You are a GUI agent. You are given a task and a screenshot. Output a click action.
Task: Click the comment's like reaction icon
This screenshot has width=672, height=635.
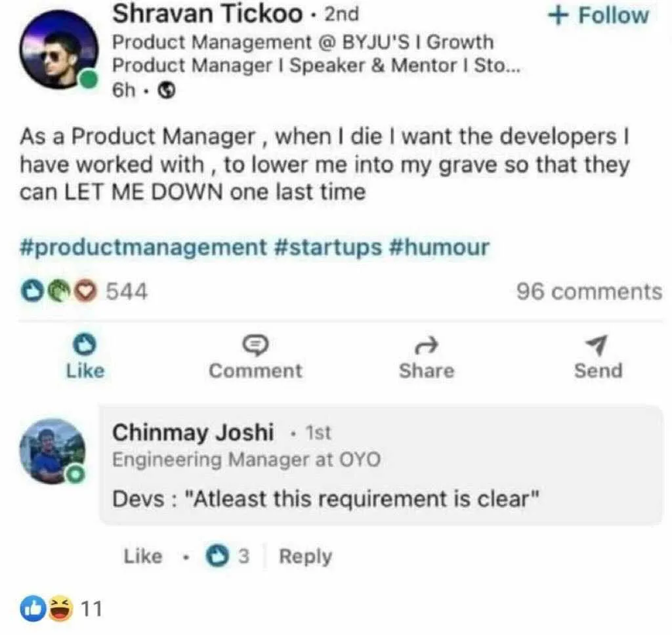point(216,556)
